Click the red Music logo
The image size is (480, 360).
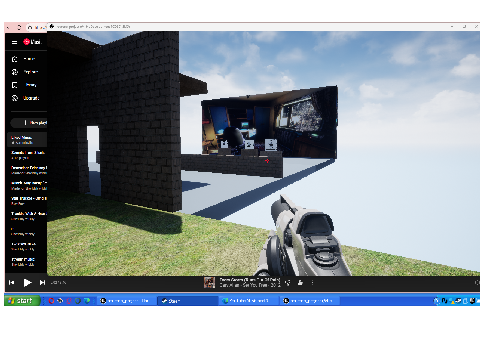pos(32,42)
